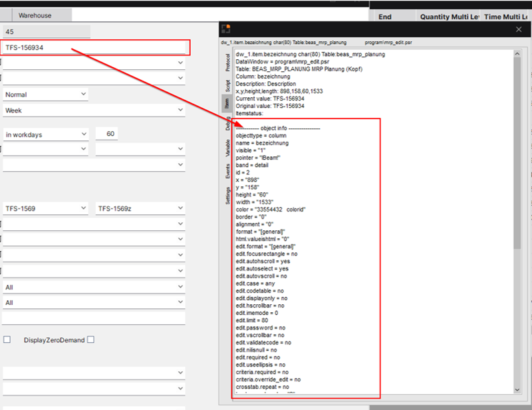Show the Variable vertical tab
The height and width of the screenshot is (410, 532).
227,148
